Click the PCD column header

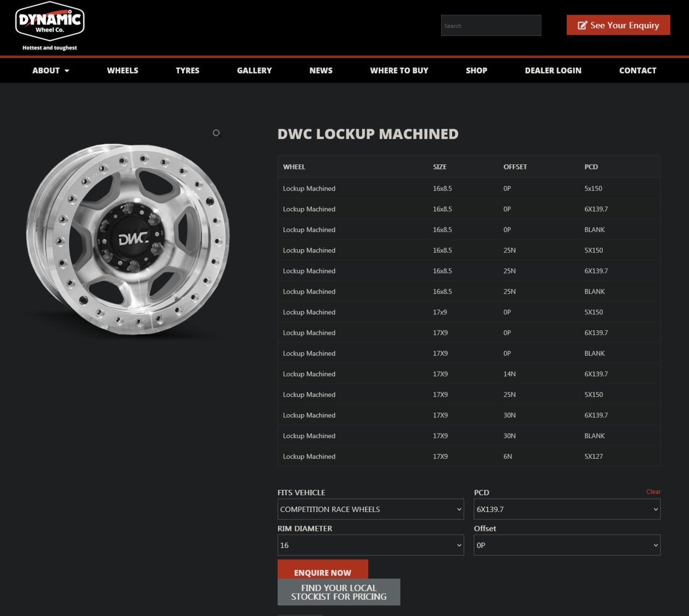591,167
